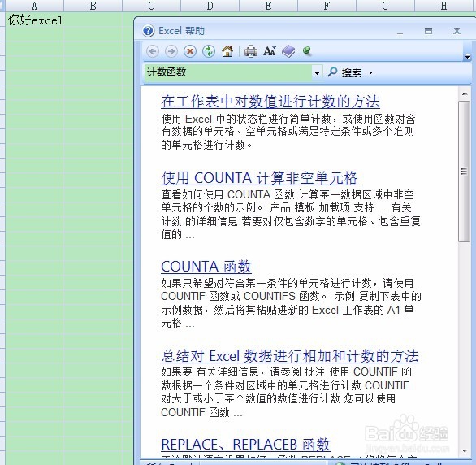Select column F header
476x465 pixels.
coord(327,6)
